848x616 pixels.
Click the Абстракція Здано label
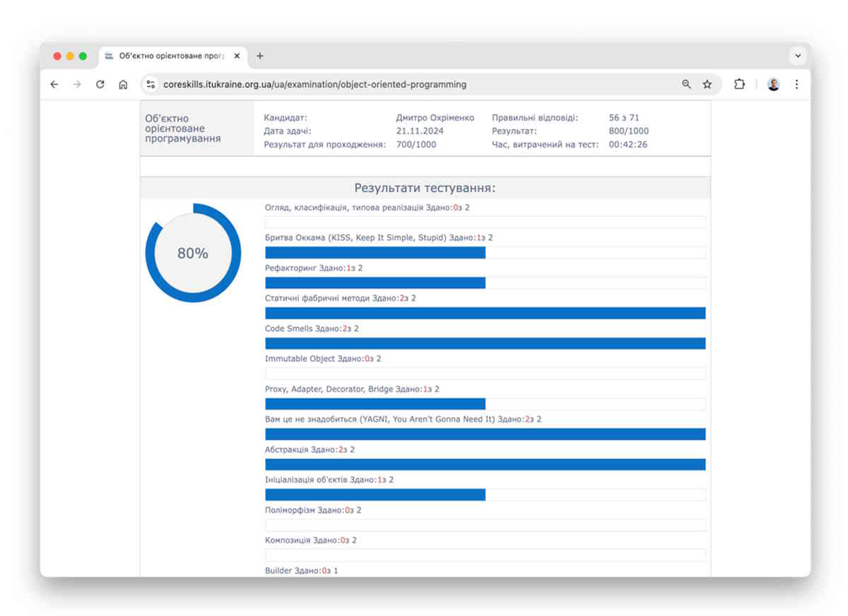point(310,449)
